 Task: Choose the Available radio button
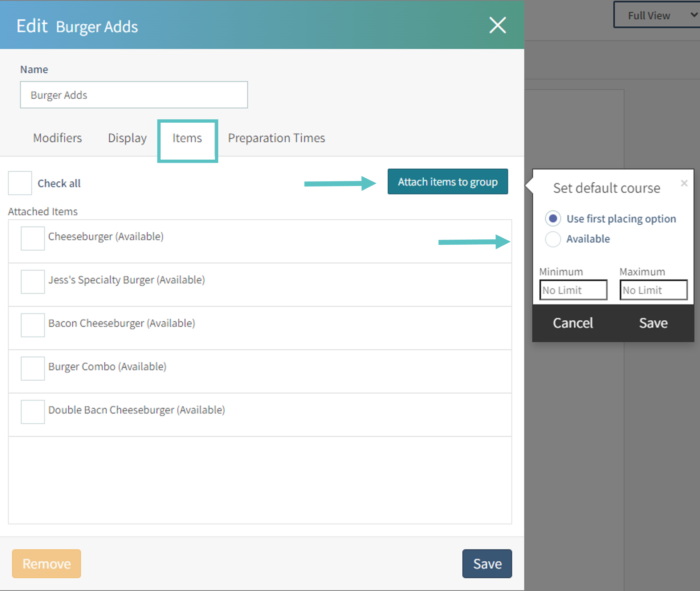coord(553,239)
